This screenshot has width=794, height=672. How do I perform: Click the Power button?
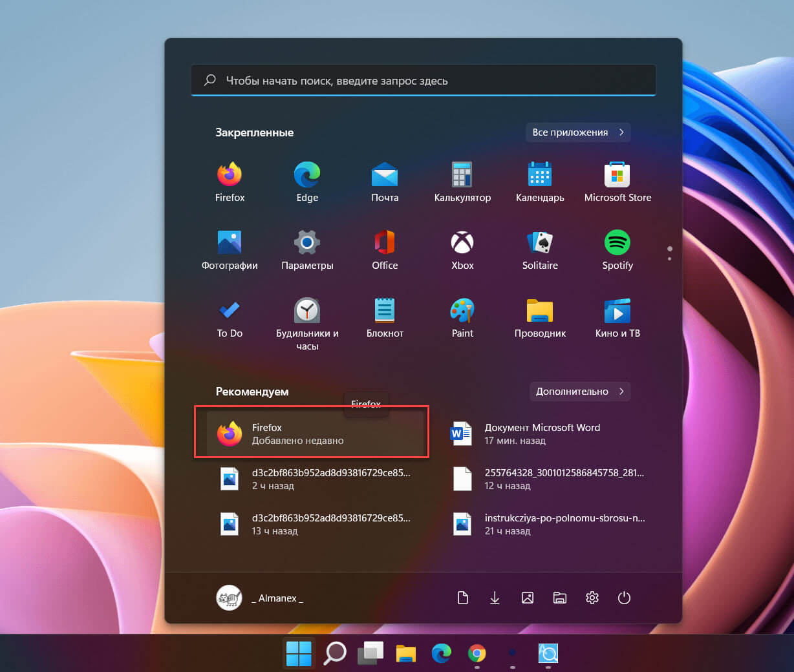click(x=624, y=598)
